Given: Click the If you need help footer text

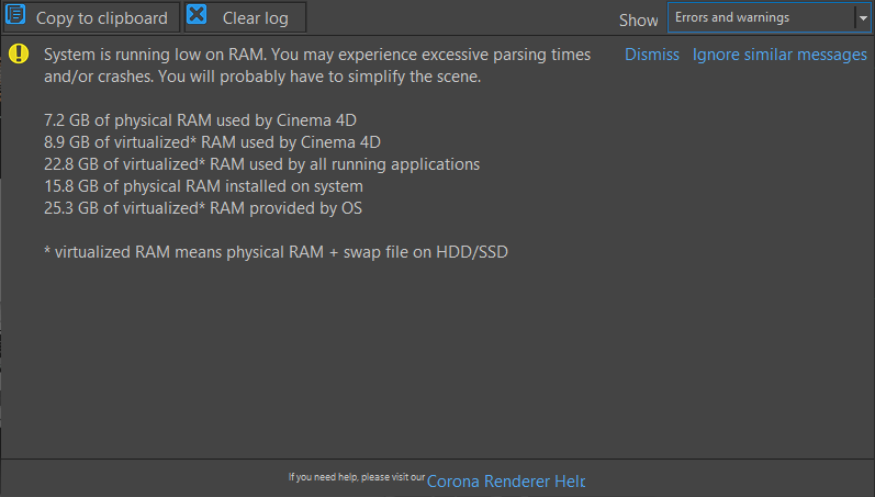Looking at the screenshot, I should 356,479.
